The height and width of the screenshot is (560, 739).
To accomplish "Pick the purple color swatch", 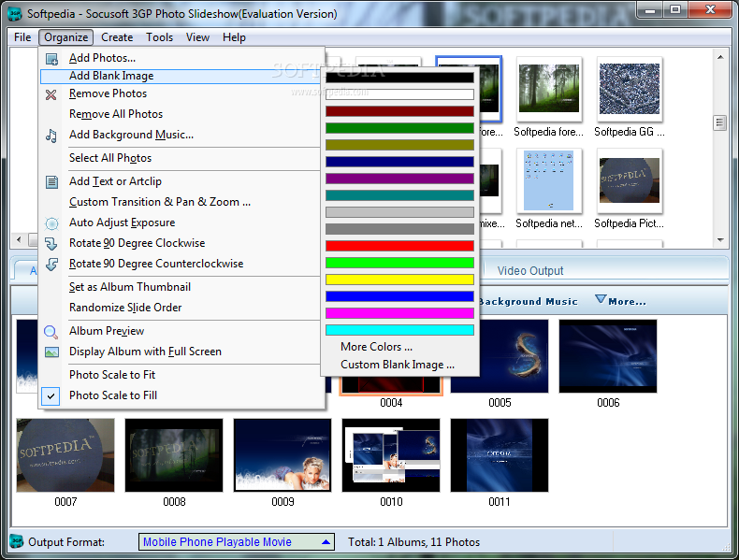I will 399,179.
